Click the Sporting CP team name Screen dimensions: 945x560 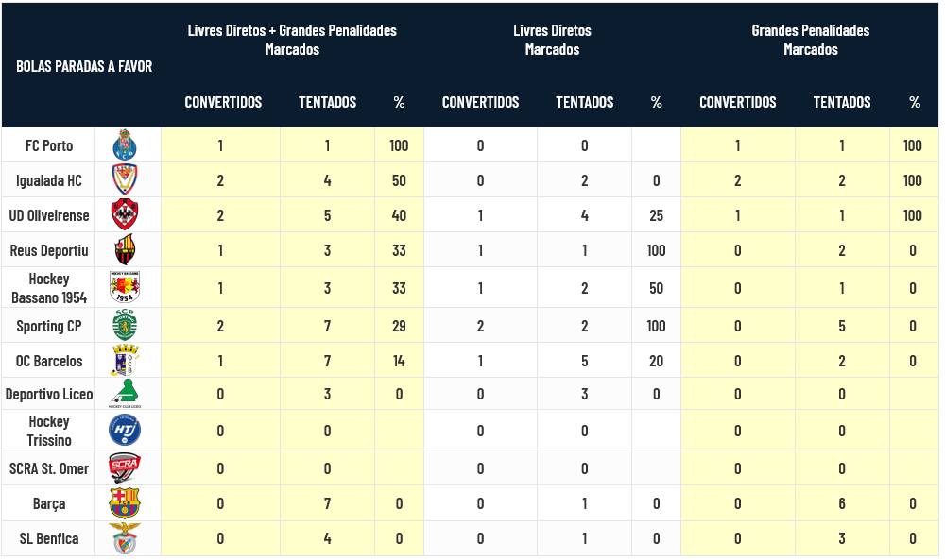tap(49, 326)
